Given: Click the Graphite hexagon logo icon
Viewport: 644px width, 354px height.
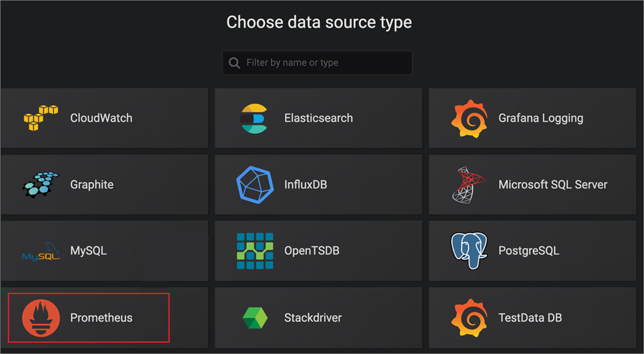Looking at the screenshot, I should click(x=40, y=184).
